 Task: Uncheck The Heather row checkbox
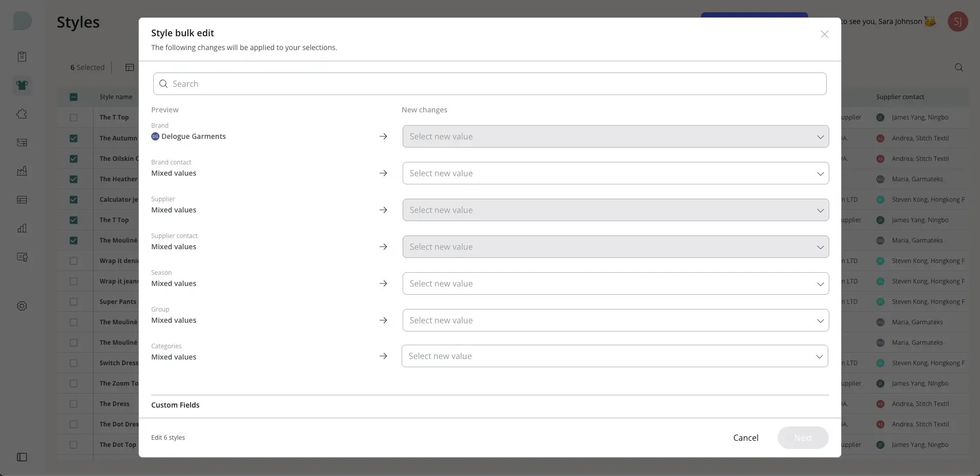click(74, 179)
